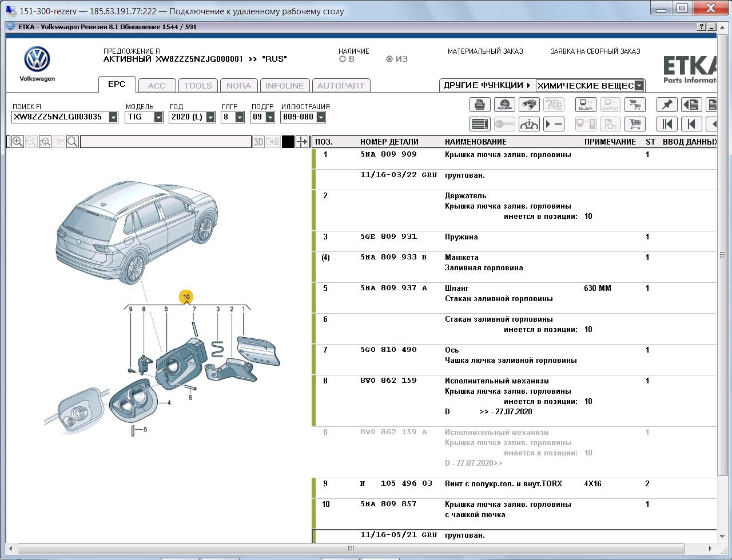Select the 'В' availability radio button
Viewport: 732px width, 560px height.
click(x=343, y=59)
